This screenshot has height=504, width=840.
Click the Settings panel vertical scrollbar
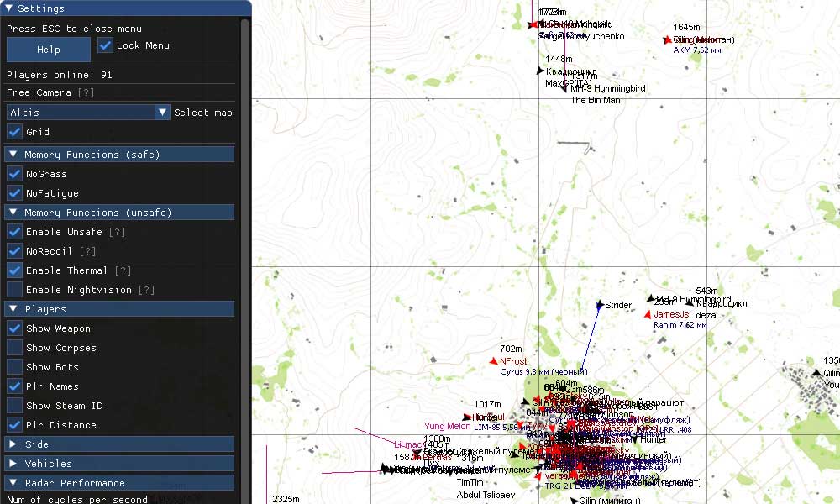tap(244, 261)
